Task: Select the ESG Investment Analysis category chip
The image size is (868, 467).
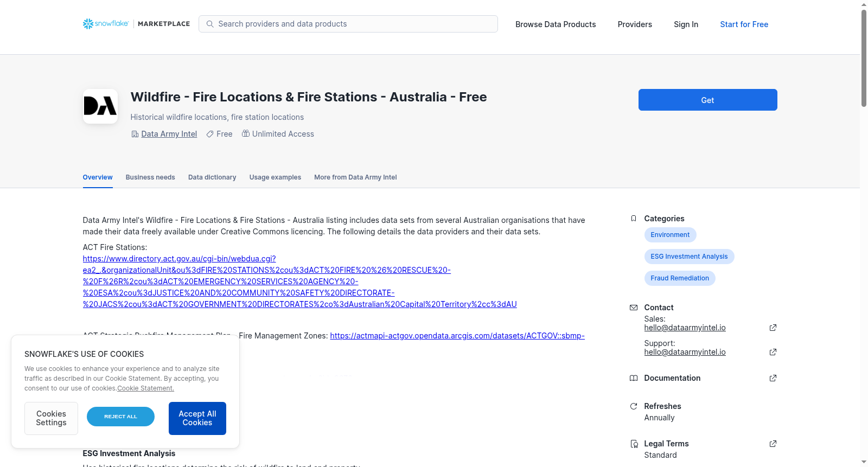Action: click(x=689, y=257)
